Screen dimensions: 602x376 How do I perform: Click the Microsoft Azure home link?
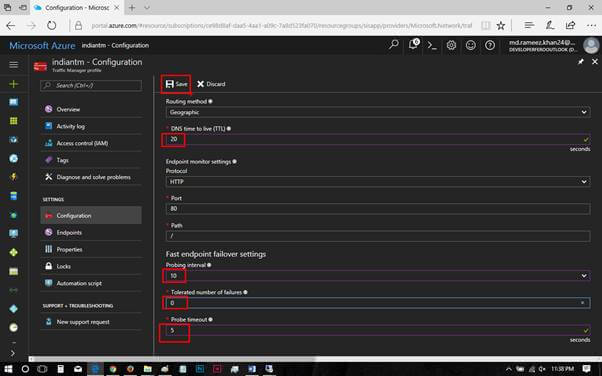(42, 46)
